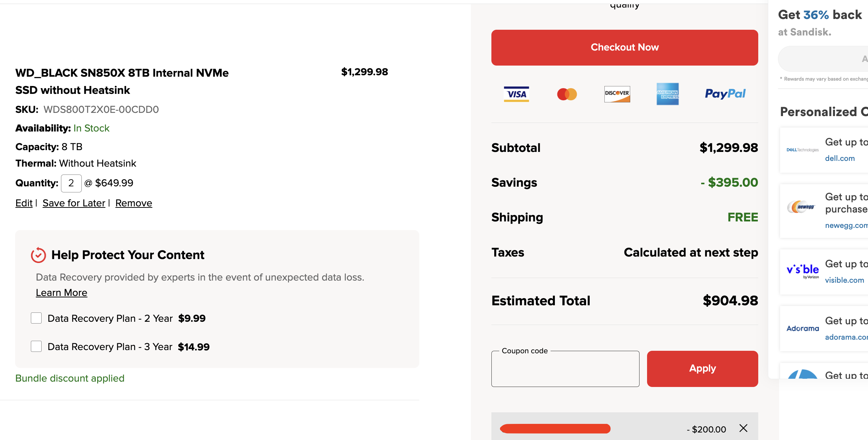Open the Visible by Verizon offer logo

(x=803, y=271)
